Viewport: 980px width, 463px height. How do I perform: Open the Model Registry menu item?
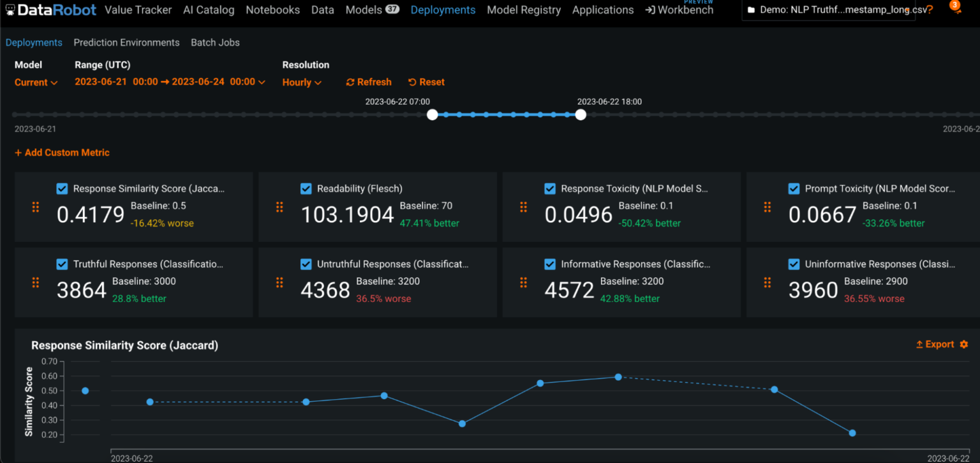(x=523, y=10)
